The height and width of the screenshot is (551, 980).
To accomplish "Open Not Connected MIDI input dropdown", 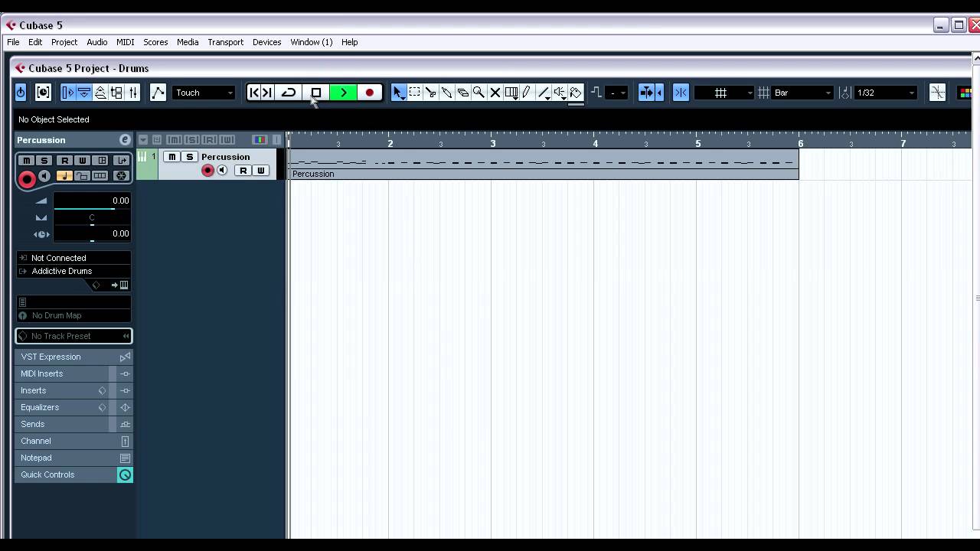I will tap(73, 258).
